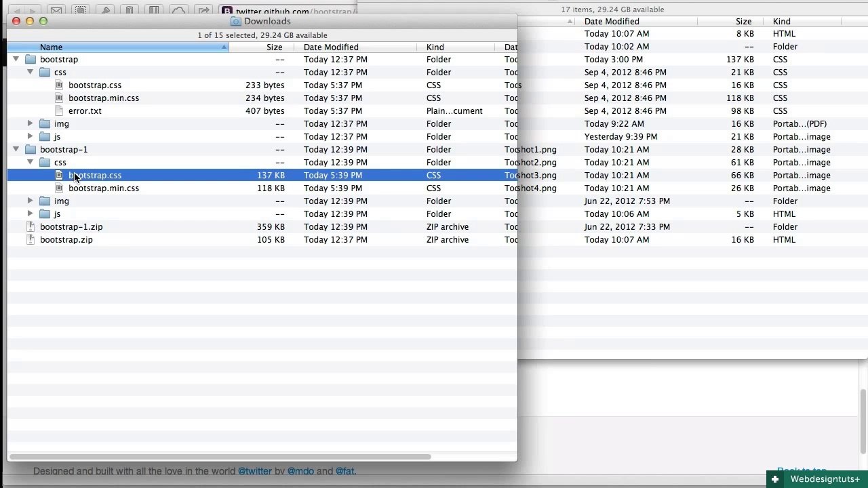This screenshot has height=488, width=868.
Task: Select the bootstrap-1.zip file name
Action: click(71, 226)
